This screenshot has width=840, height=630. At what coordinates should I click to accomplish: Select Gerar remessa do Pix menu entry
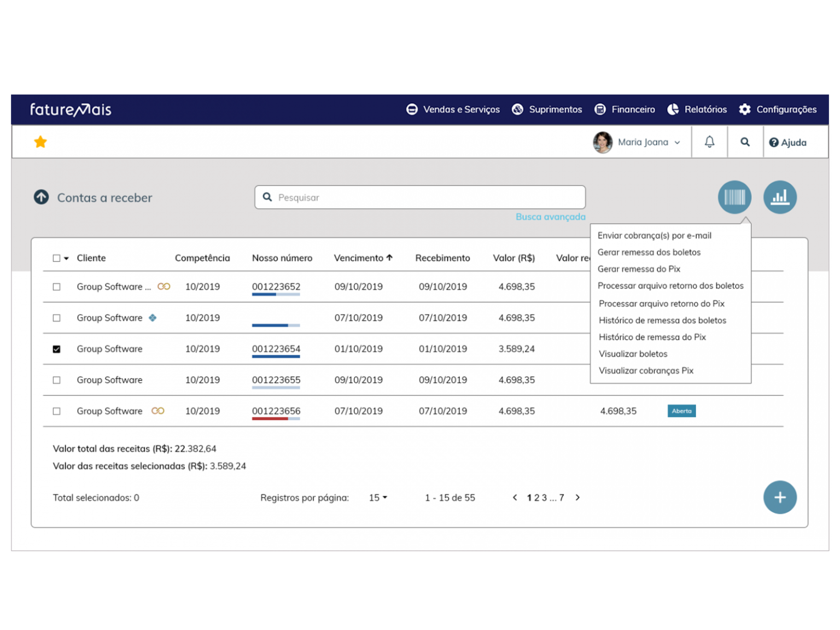[x=639, y=269]
